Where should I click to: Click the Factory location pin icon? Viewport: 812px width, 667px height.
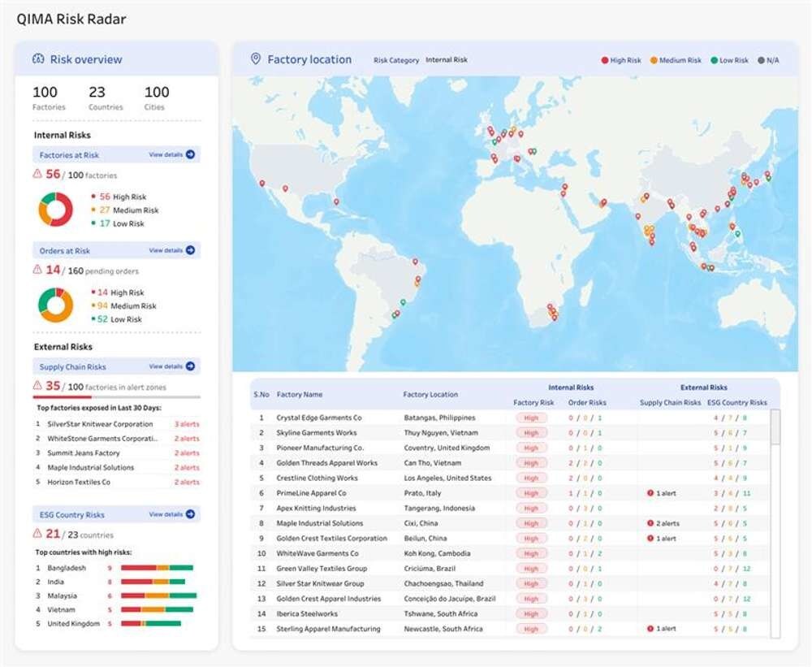(x=256, y=59)
